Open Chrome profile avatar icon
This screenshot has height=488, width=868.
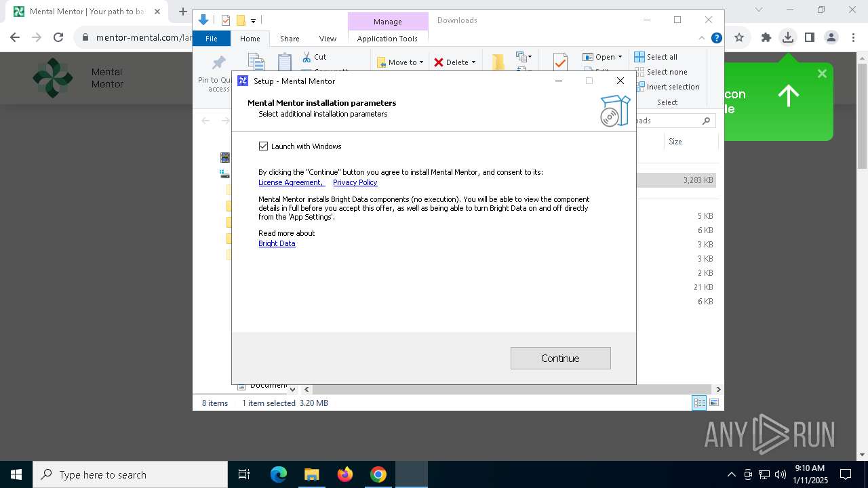click(x=831, y=37)
